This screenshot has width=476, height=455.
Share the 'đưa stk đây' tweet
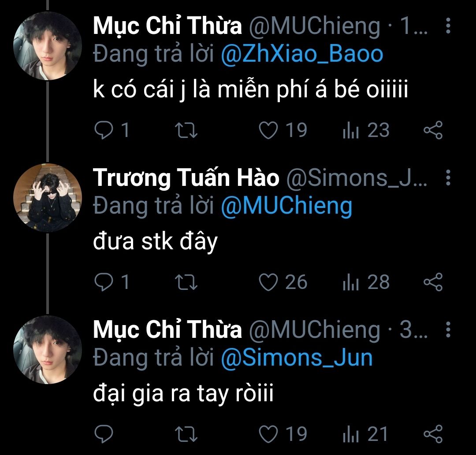[433, 282]
